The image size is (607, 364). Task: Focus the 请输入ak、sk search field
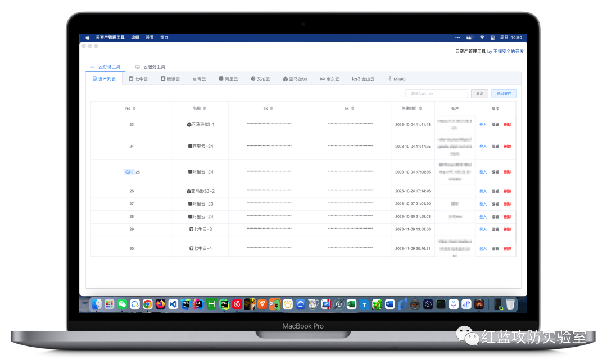click(x=437, y=94)
